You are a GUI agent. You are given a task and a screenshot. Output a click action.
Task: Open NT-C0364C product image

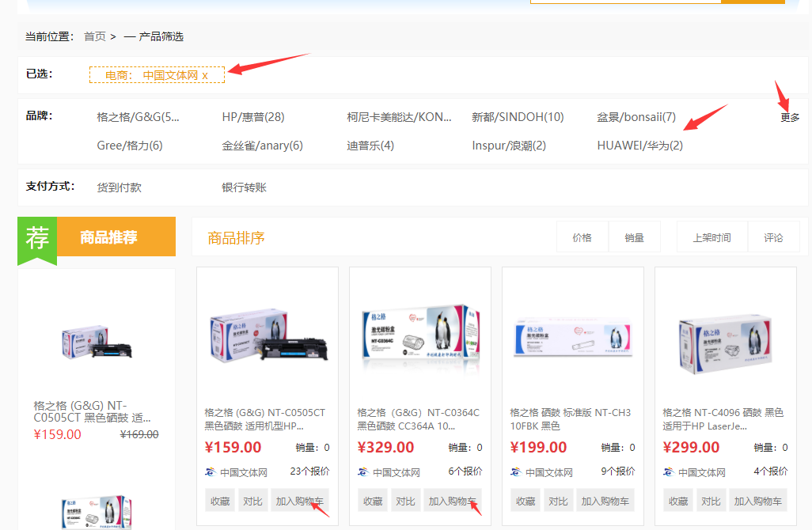420,335
